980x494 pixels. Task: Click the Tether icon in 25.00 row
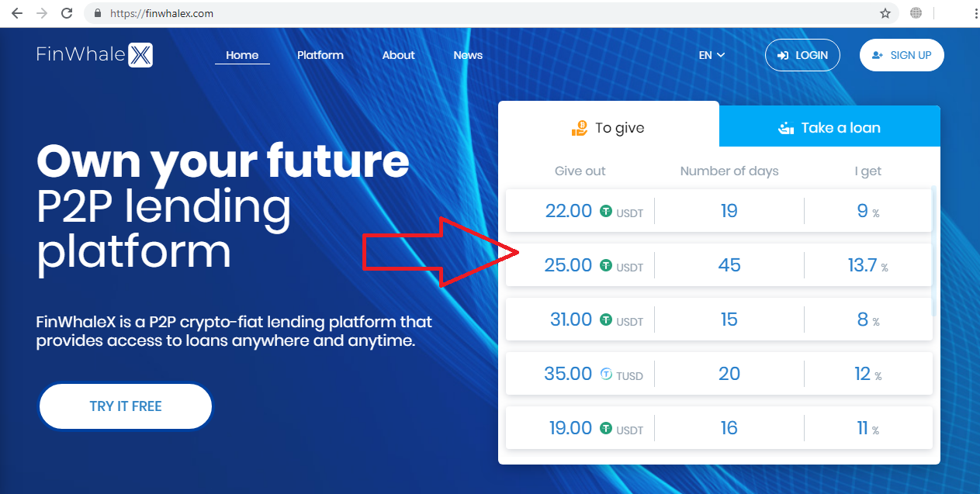(x=606, y=265)
